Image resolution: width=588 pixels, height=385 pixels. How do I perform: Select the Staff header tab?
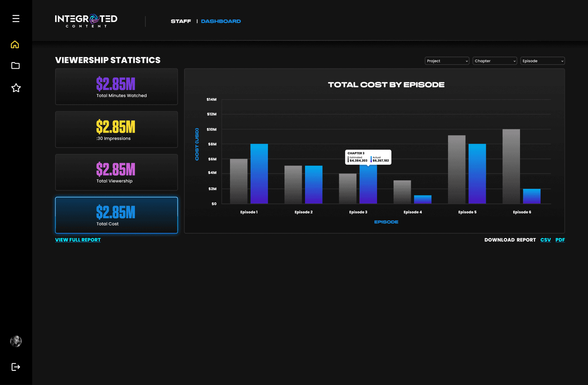point(181,21)
